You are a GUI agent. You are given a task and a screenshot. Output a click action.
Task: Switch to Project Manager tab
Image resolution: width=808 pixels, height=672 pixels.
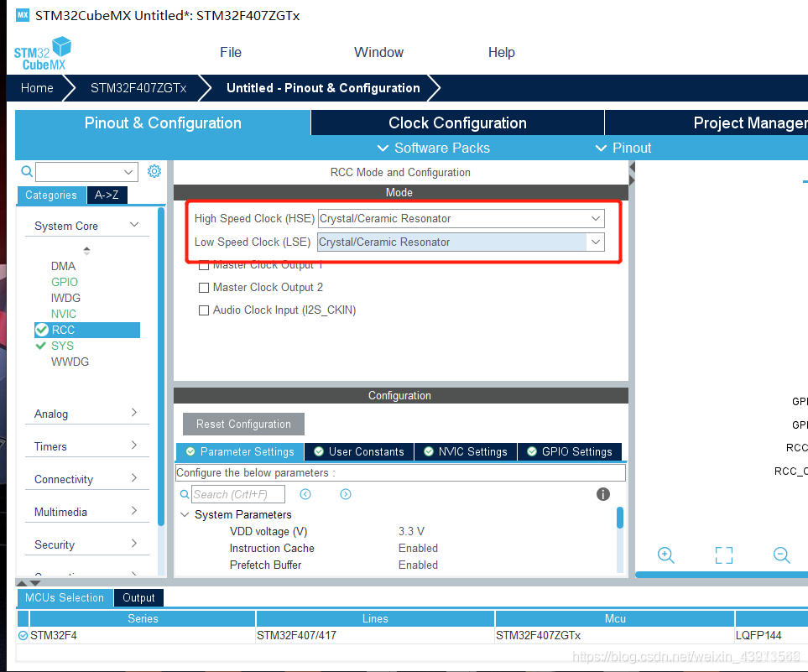click(706, 122)
